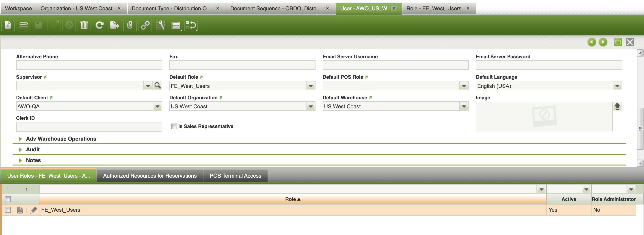Expand the Notes section
This screenshot has width=644, height=235.
(x=20, y=160)
